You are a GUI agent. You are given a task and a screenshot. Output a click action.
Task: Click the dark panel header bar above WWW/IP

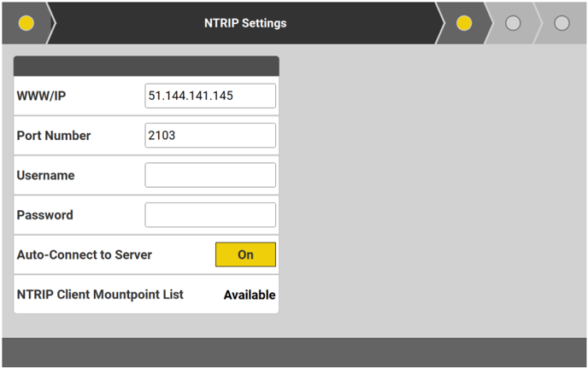[x=146, y=66]
